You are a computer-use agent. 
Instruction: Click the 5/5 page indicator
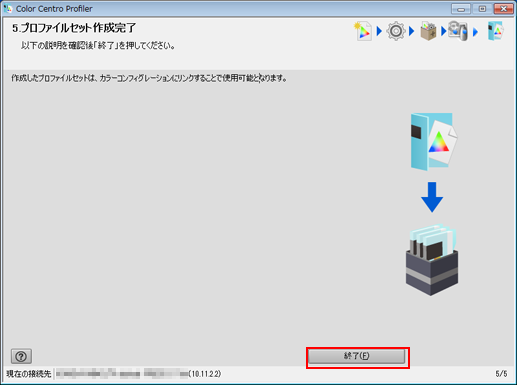pos(501,374)
